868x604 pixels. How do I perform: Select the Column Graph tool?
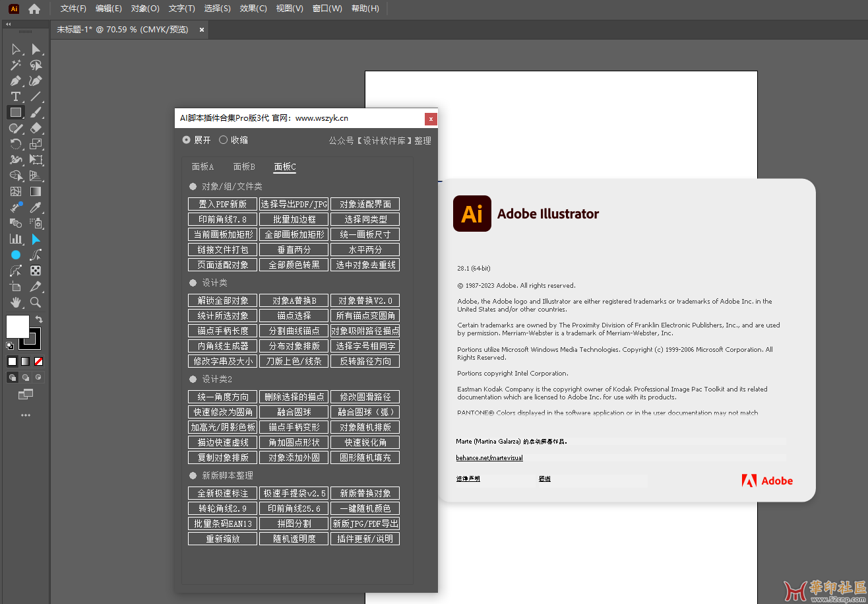pyautogui.click(x=16, y=239)
